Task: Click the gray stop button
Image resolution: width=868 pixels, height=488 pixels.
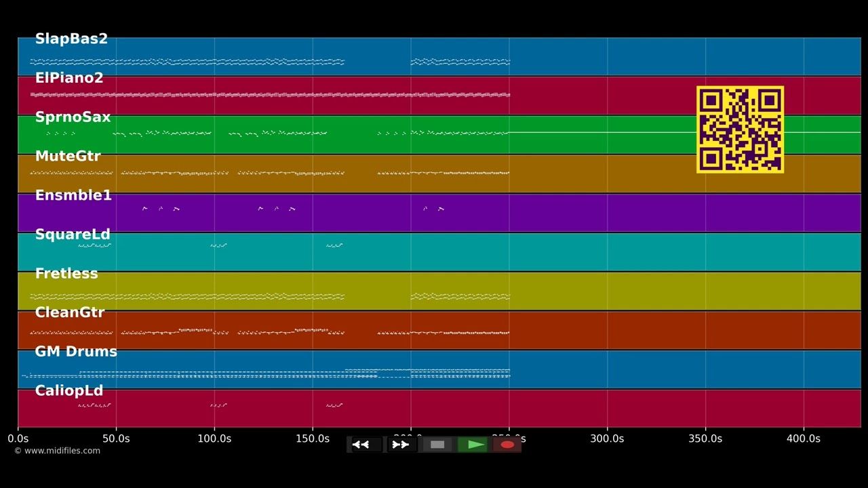Action: 437,445
